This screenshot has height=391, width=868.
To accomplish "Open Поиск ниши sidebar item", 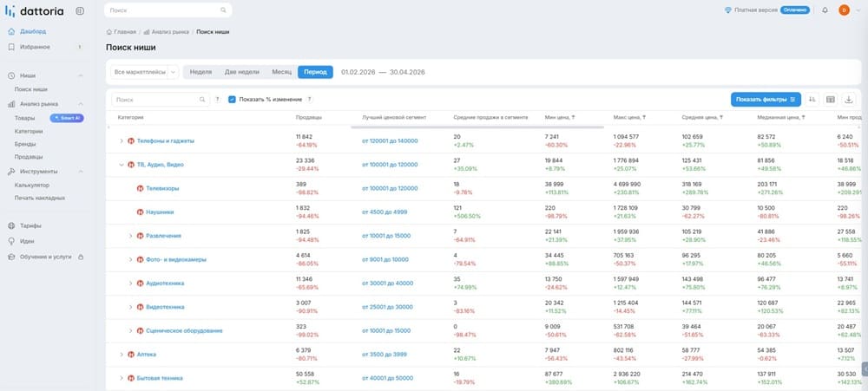I will click(x=31, y=89).
